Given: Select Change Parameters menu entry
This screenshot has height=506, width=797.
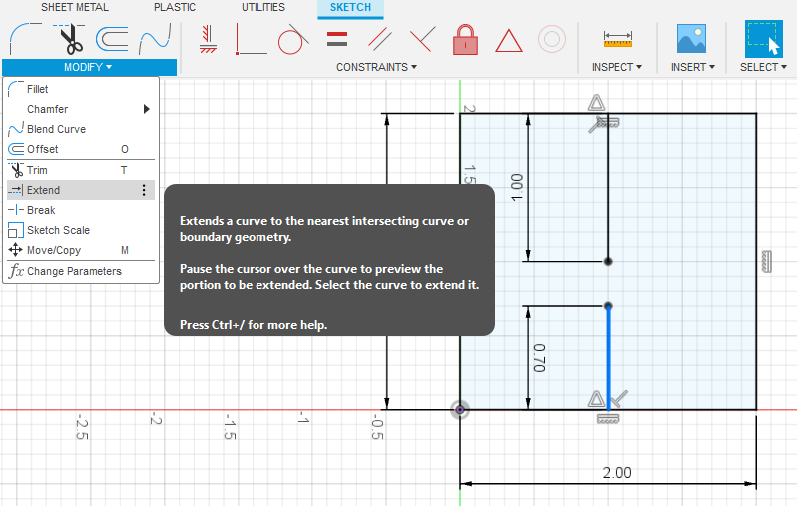Looking at the screenshot, I should pyautogui.click(x=74, y=271).
